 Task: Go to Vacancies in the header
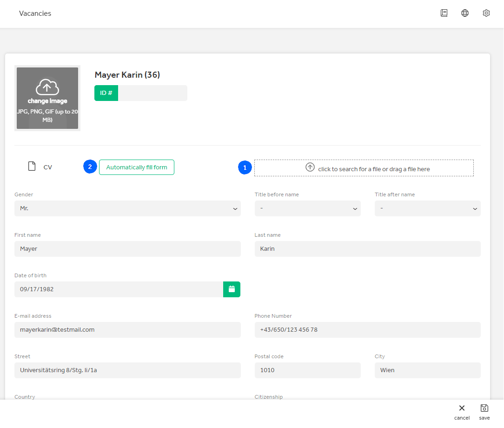coord(35,13)
